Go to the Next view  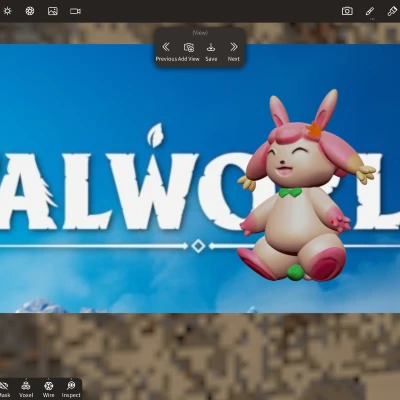tap(234, 52)
